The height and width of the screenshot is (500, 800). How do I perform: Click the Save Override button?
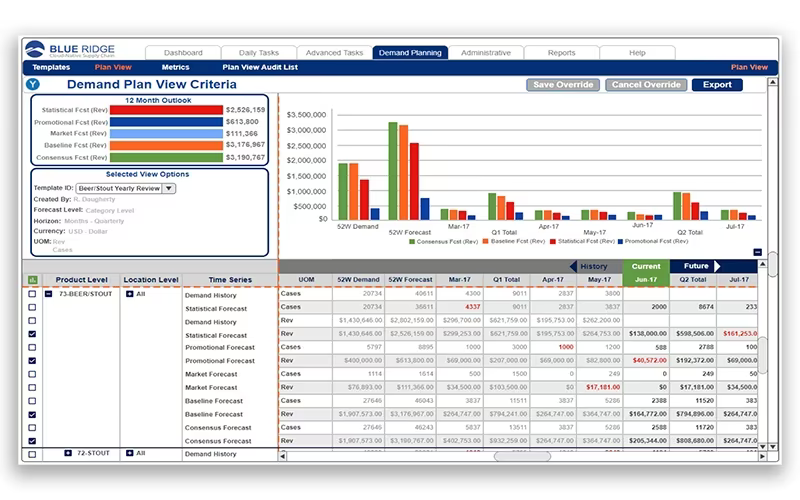[x=563, y=85]
